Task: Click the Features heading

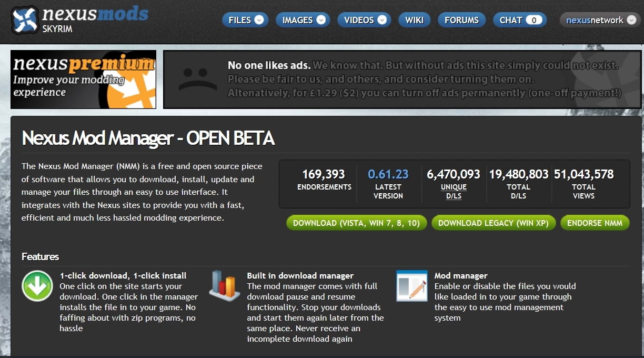Action: [40, 257]
